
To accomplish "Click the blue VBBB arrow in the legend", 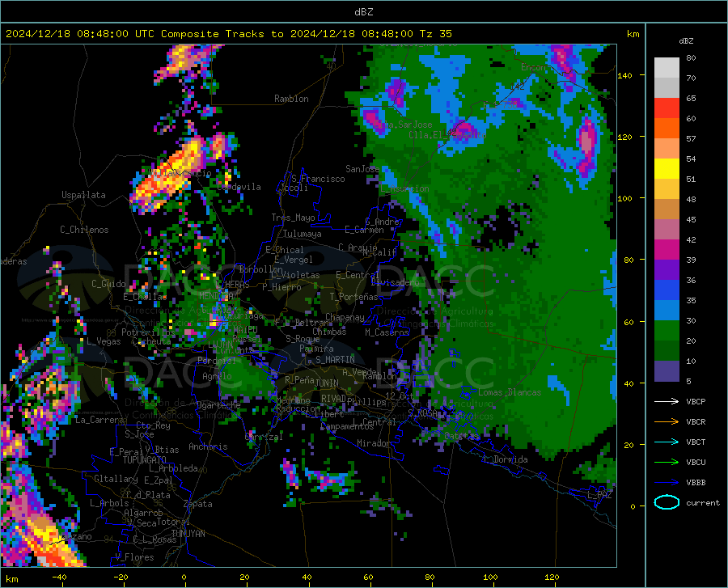I will (x=667, y=483).
